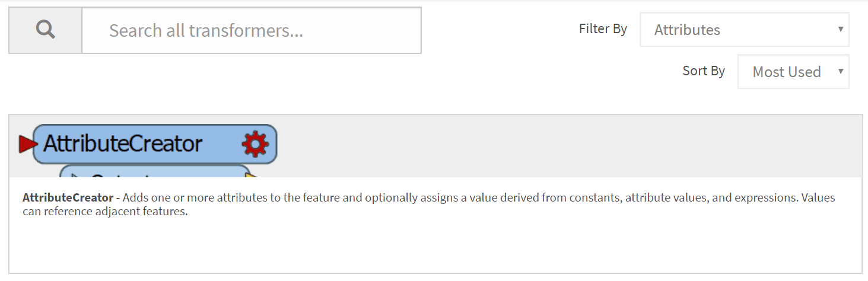
Task: Select the Attributes text in filter box
Action: pyautogui.click(x=687, y=30)
